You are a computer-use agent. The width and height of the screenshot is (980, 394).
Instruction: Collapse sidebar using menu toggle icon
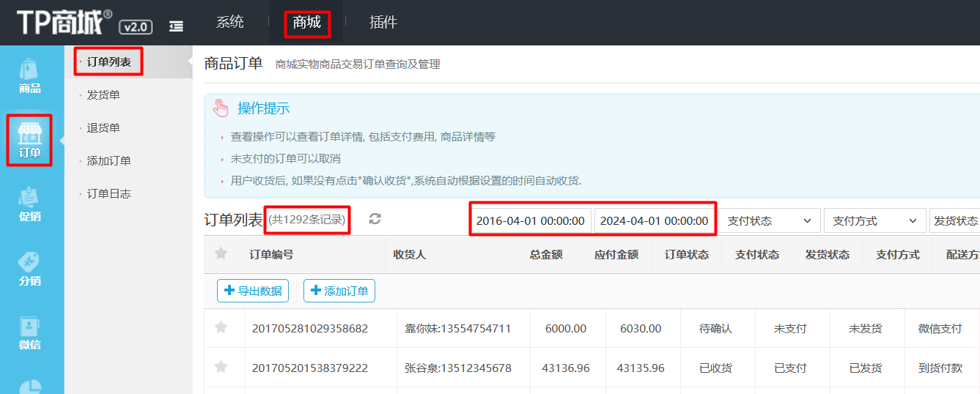(176, 26)
